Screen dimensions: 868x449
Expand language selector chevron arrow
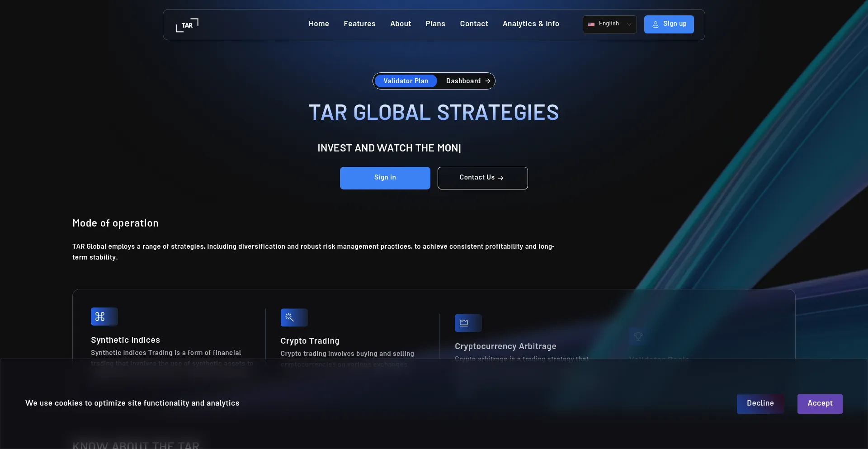[629, 24]
